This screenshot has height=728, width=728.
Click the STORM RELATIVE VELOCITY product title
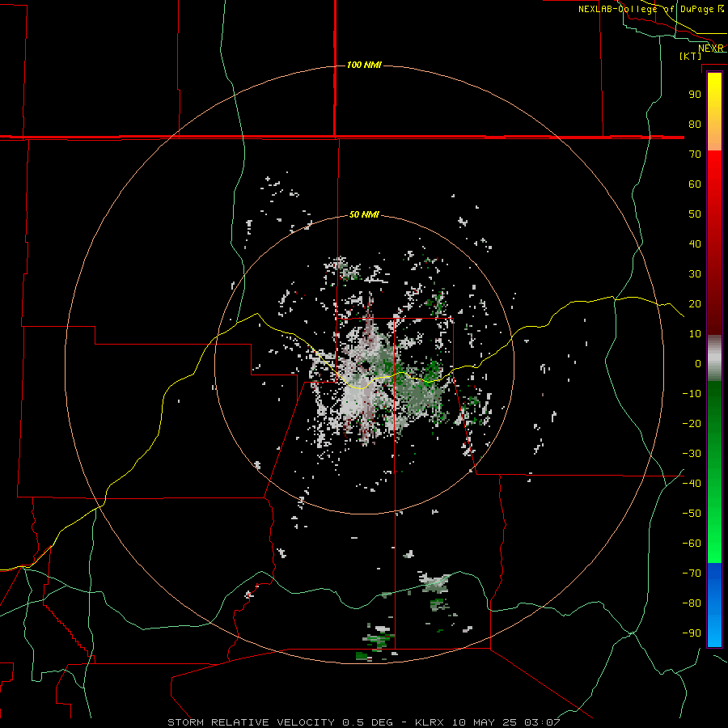point(251,722)
